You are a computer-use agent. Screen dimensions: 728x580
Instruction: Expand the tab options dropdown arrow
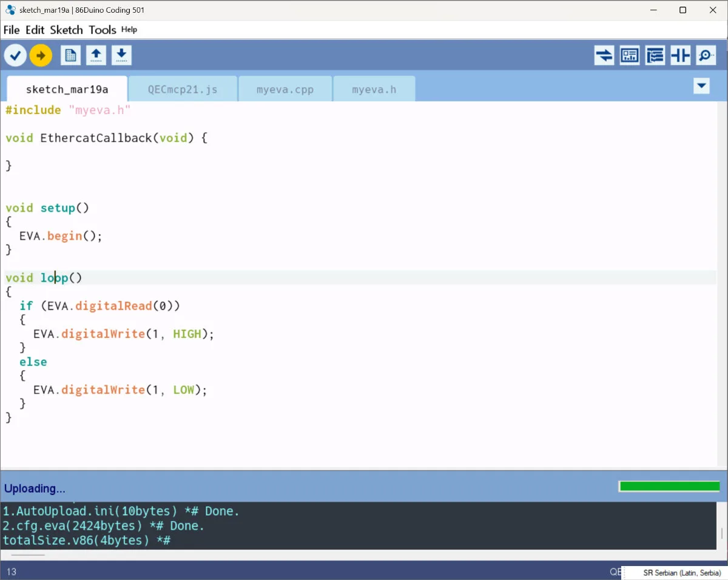tap(701, 86)
